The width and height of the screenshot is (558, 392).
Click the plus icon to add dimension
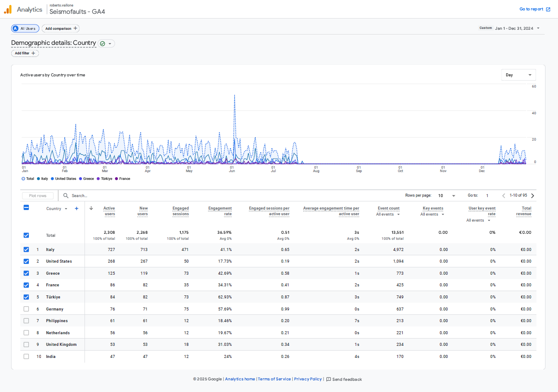click(76, 208)
